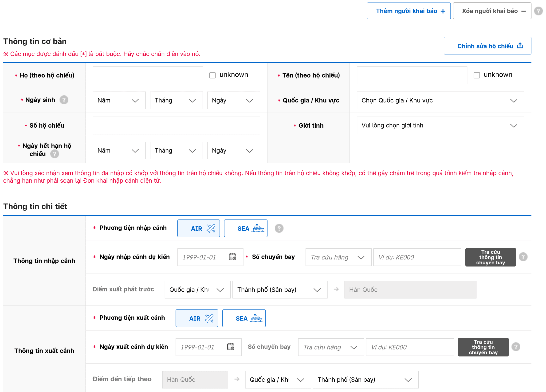This screenshot has height=392, width=546.
Task: Open calendar icon for Ngày nhập cảnh dự kiến
Action: 232,257
